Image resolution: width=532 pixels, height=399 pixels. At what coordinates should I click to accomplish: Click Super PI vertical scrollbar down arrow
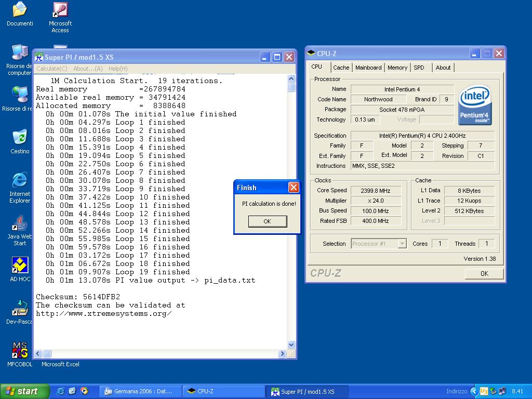[x=291, y=345]
